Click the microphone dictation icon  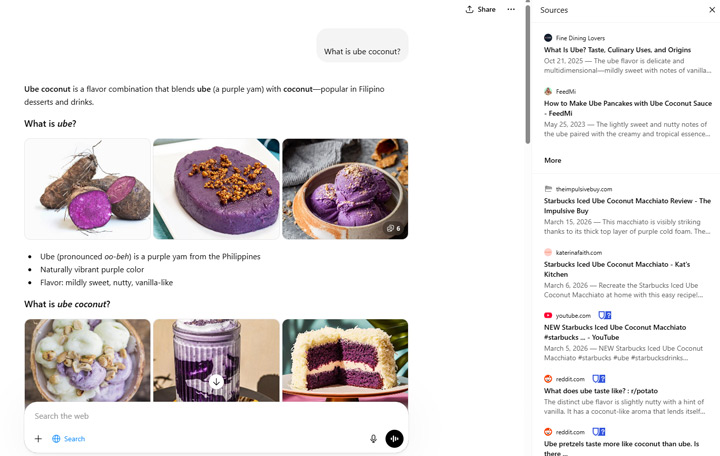tap(373, 438)
